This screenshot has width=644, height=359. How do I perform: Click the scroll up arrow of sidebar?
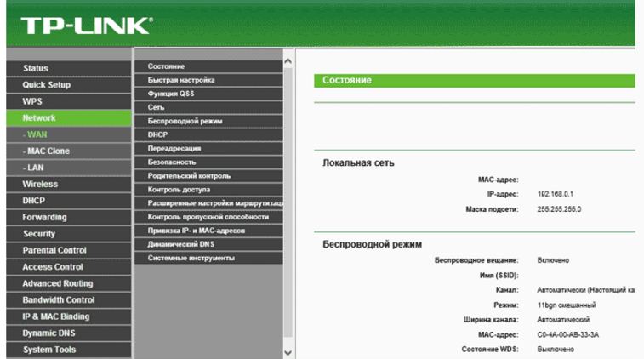(288, 60)
